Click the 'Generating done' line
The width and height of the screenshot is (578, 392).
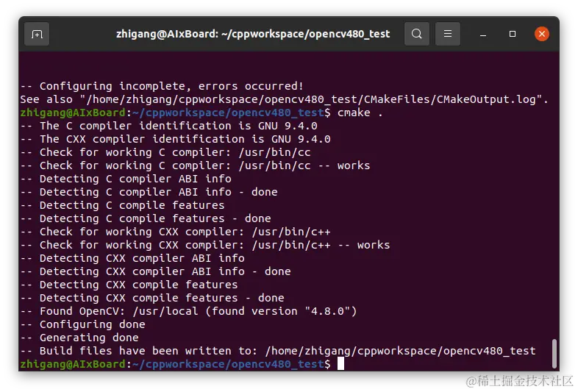pos(79,338)
